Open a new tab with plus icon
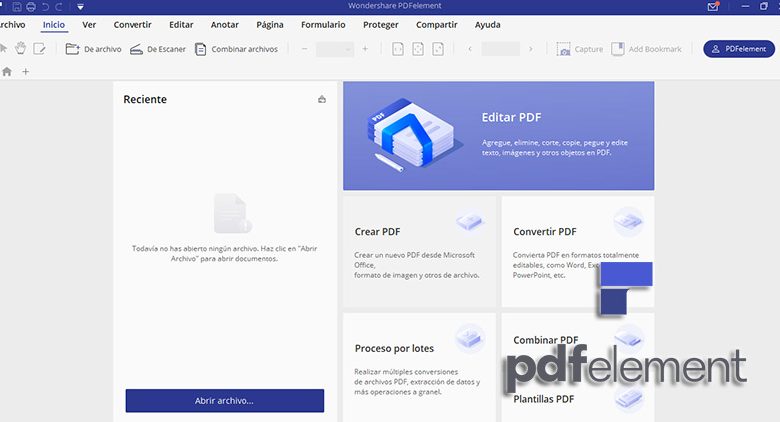 point(25,72)
